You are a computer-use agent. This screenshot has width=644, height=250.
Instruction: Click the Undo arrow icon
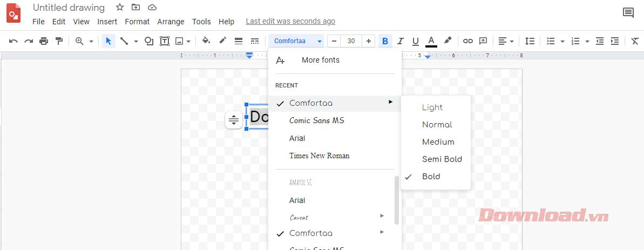[x=13, y=41]
